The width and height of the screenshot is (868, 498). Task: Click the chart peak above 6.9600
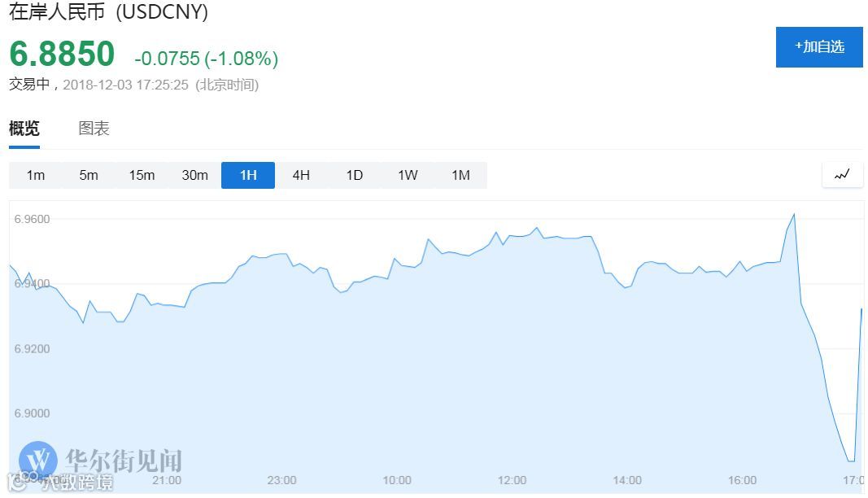(793, 215)
